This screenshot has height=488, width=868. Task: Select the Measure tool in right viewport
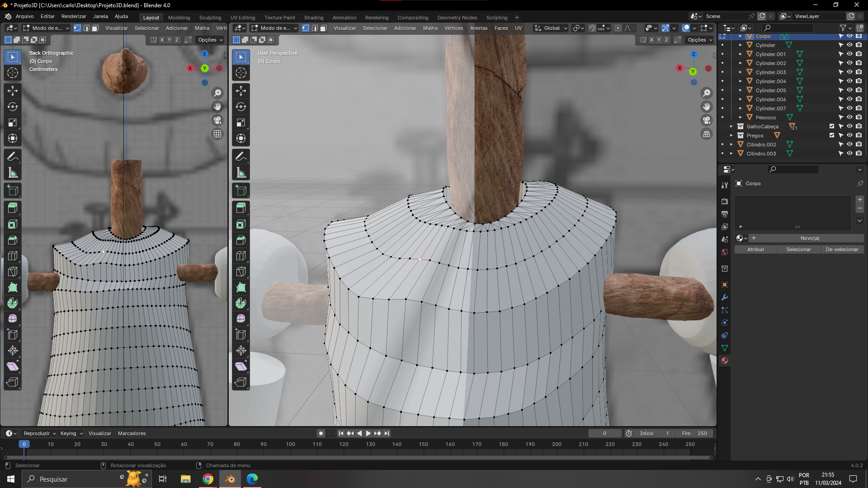click(241, 173)
